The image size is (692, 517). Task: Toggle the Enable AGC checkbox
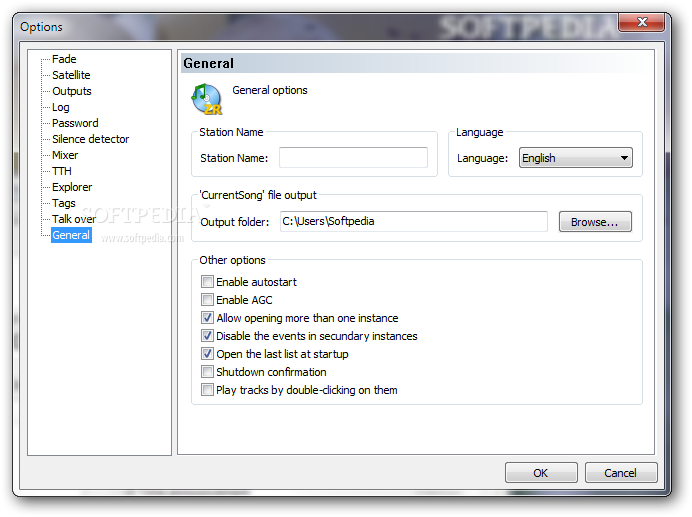[x=207, y=300]
